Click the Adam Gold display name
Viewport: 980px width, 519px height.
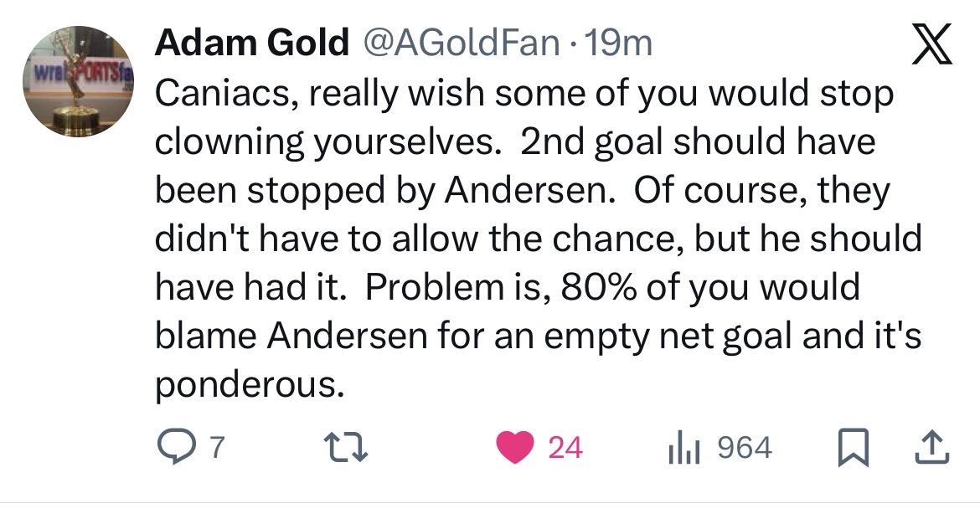(x=251, y=44)
